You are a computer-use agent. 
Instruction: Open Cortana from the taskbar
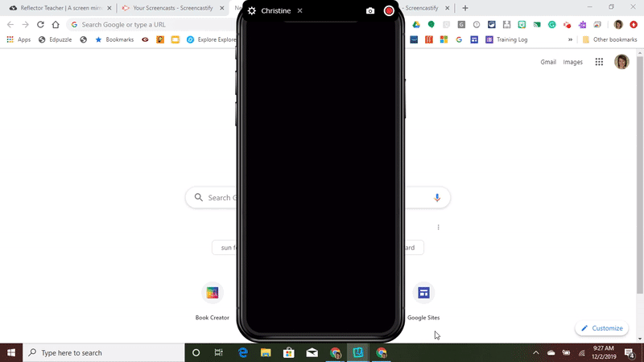tap(196, 352)
